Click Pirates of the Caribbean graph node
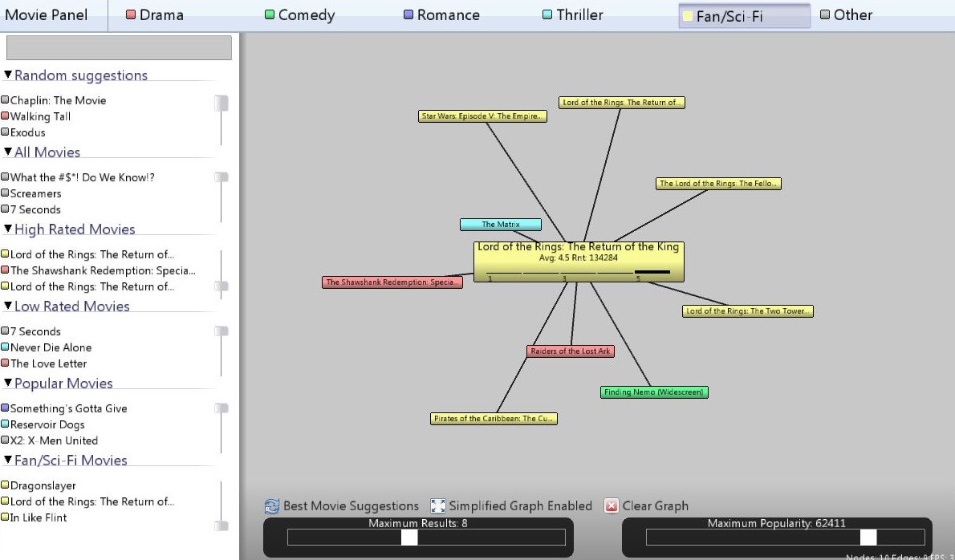Image resolution: width=955 pixels, height=560 pixels. click(x=494, y=419)
